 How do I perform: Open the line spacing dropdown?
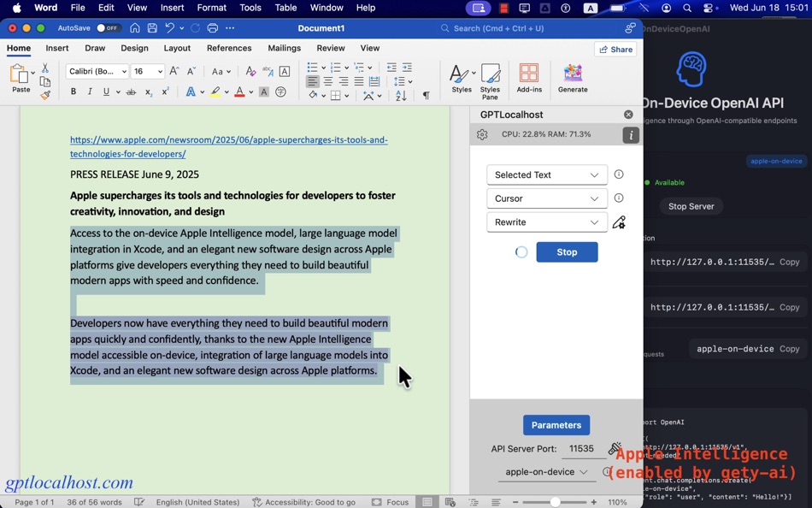[x=403, y=81]
